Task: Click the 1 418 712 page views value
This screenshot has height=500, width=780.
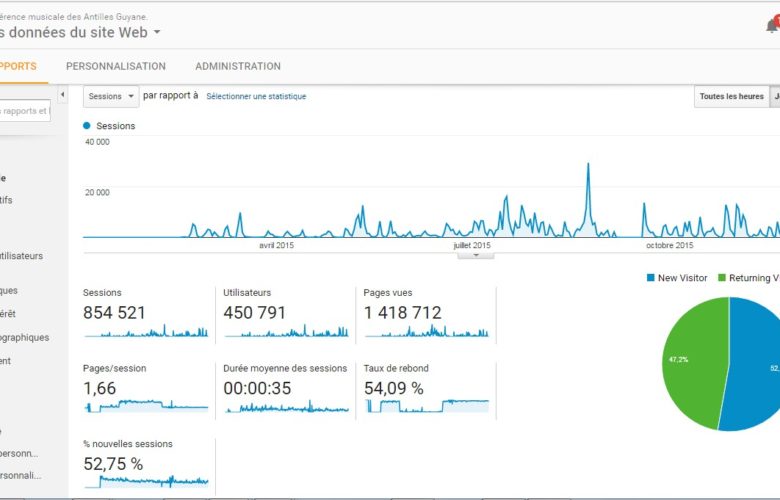Action: 402,312
